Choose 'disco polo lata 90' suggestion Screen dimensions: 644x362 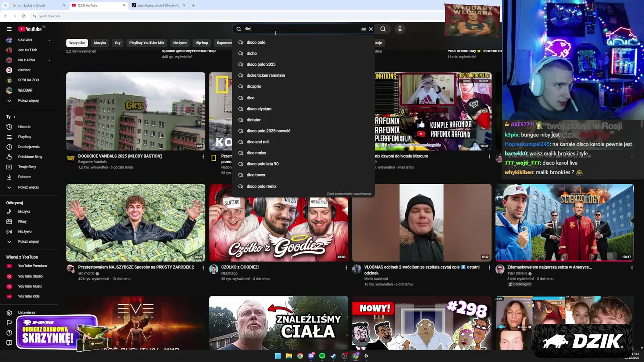[304, 164]
